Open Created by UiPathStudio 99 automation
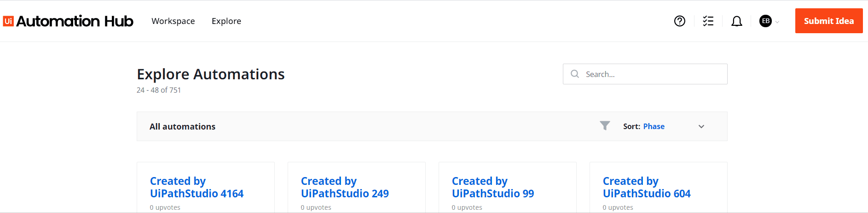 (x=493, y=187)
